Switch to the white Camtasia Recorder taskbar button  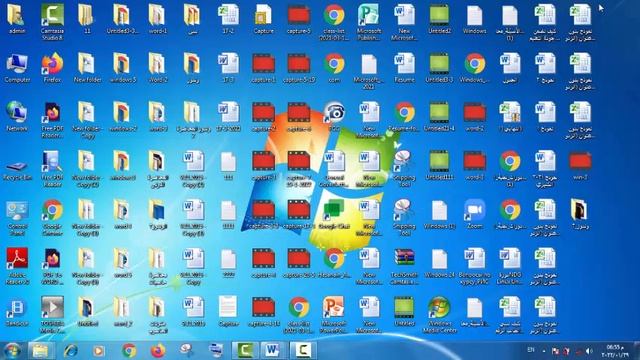[x=302, y=351]
